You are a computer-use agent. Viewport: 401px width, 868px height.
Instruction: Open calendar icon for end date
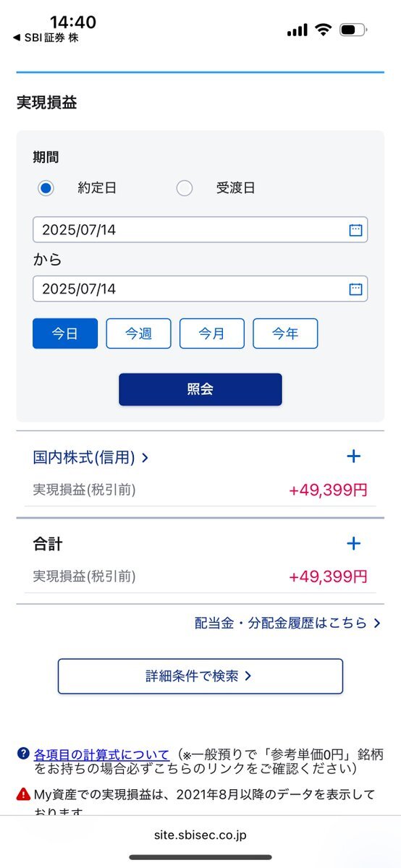click(355, 289)
